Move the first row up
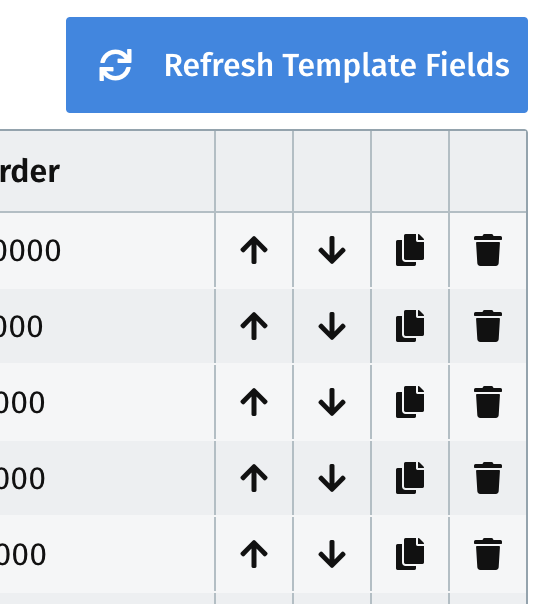This screenshot has height=604, width=546. coord(254,250)
